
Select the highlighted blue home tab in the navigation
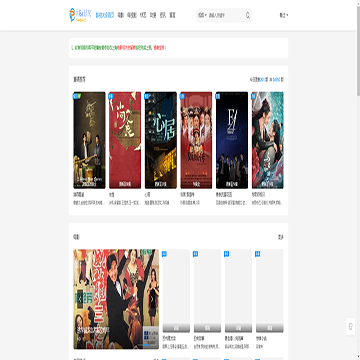tap(105, 15)
